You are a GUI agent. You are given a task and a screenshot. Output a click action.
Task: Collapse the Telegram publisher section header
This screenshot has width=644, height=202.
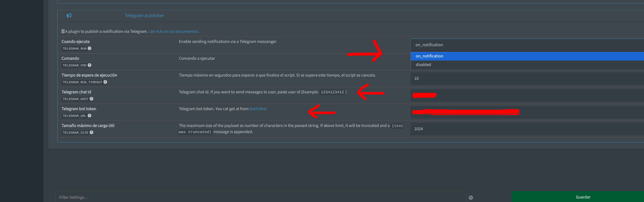(x=144, y=16)
